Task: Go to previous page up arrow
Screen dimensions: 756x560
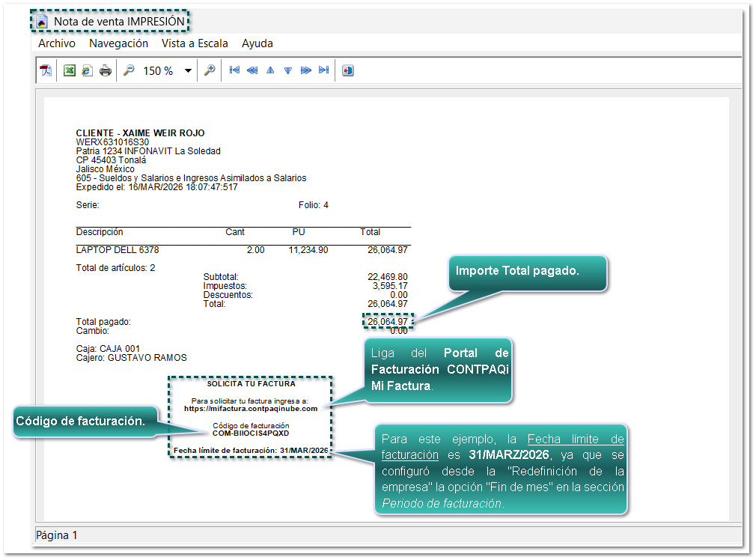Action: (270, 70)
